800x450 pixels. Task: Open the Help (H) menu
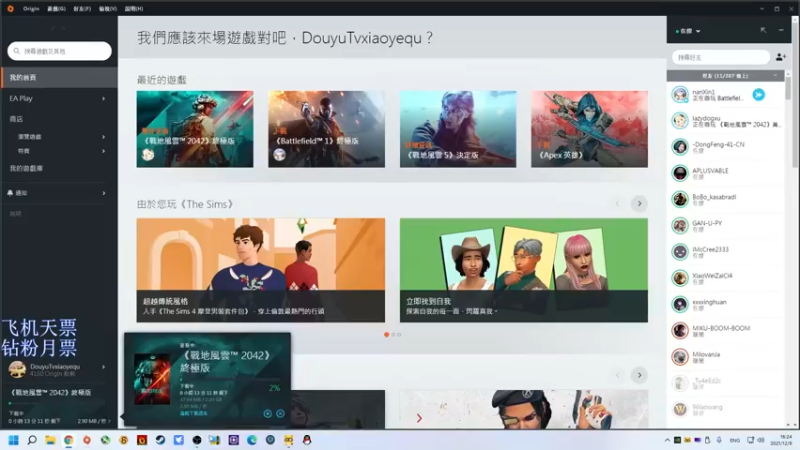tap(134, 9)
